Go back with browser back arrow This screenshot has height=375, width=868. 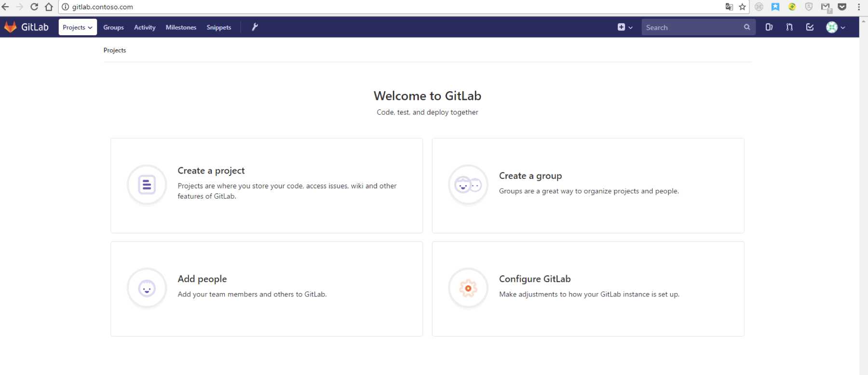6,7
